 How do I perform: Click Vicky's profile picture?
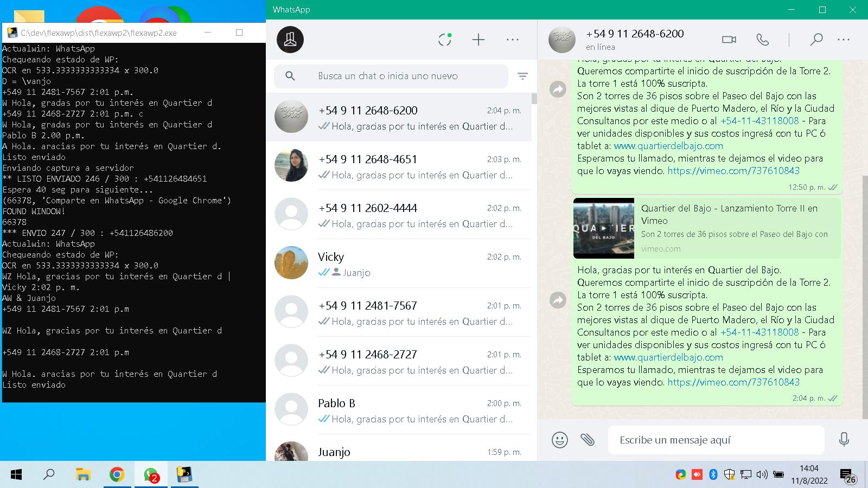coord(291,262)
